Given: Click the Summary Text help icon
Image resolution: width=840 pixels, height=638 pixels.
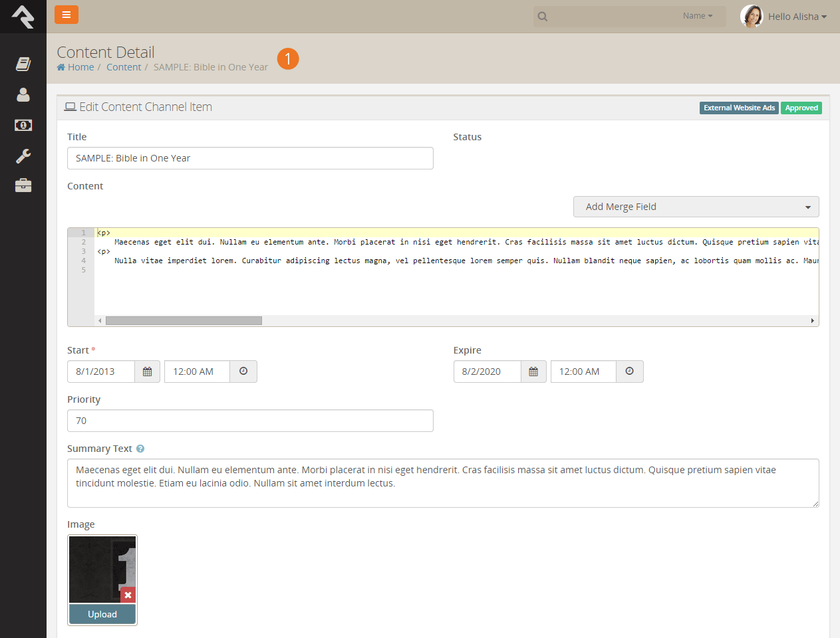Looking at the screenshot, I should (140, 449).
